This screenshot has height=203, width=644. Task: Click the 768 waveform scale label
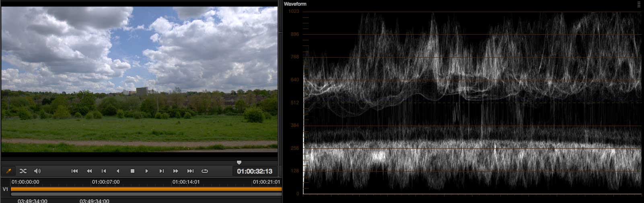295,57
